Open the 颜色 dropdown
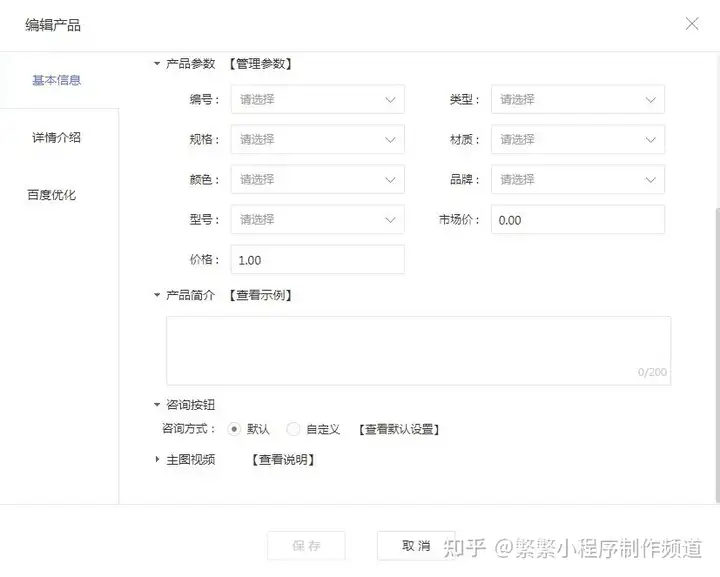This screenshot has height=577, width=720. click(317, 179)
